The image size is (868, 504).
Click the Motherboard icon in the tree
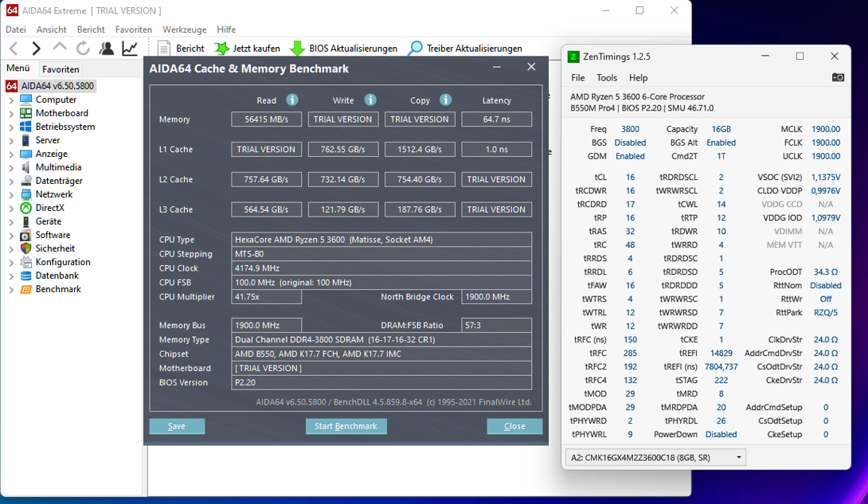tap(26, 113)
